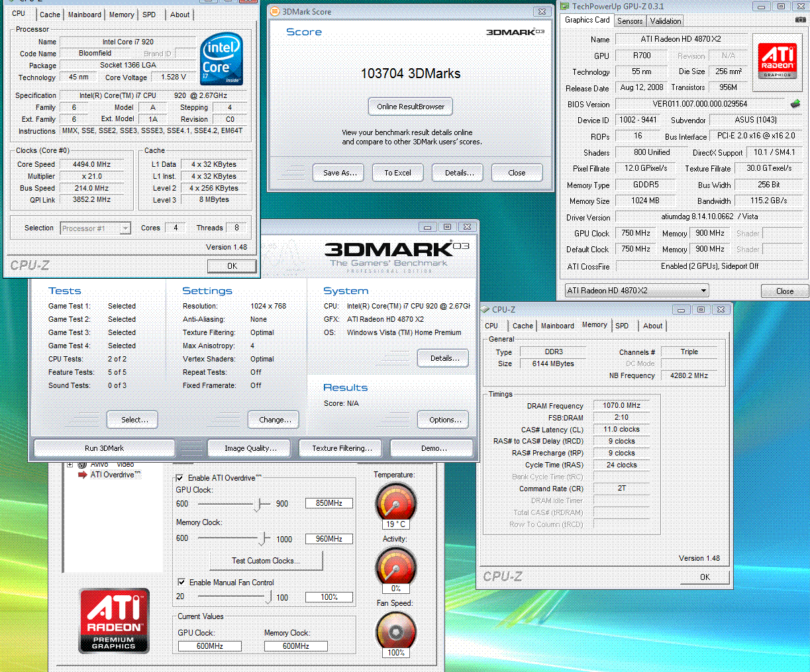This screenshot has height=672, width=810.
Task: Click the DRAM Frequency value '1070.0 MHz'
Action: pos(621,405)
